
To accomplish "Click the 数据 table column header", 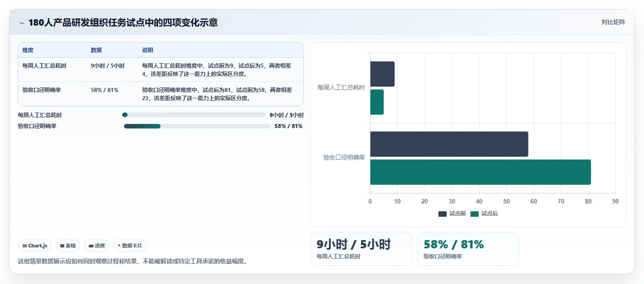I will click(x=97, y=50).
